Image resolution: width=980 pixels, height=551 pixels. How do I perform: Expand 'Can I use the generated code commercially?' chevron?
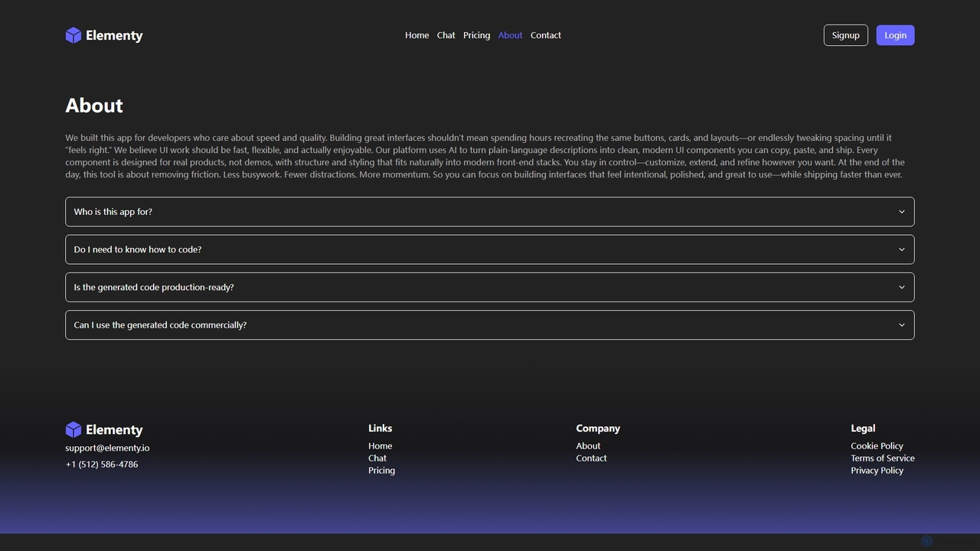(901, 325)
